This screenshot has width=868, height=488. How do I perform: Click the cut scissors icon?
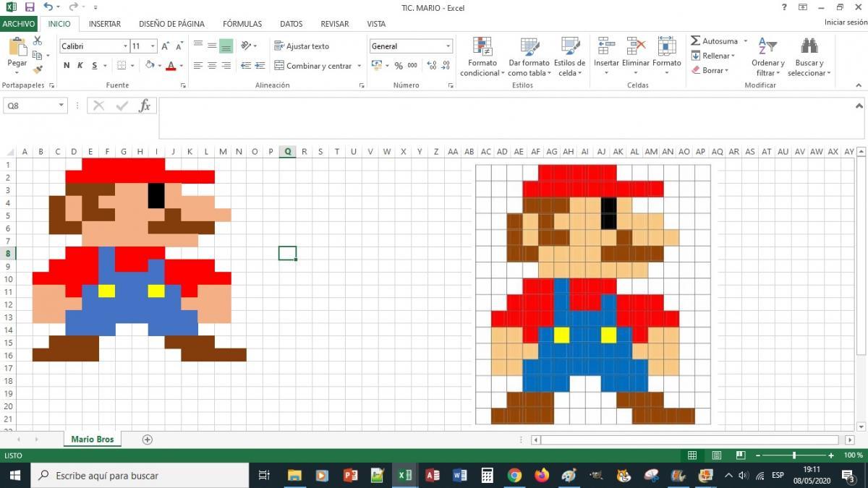tap(38, 41)
